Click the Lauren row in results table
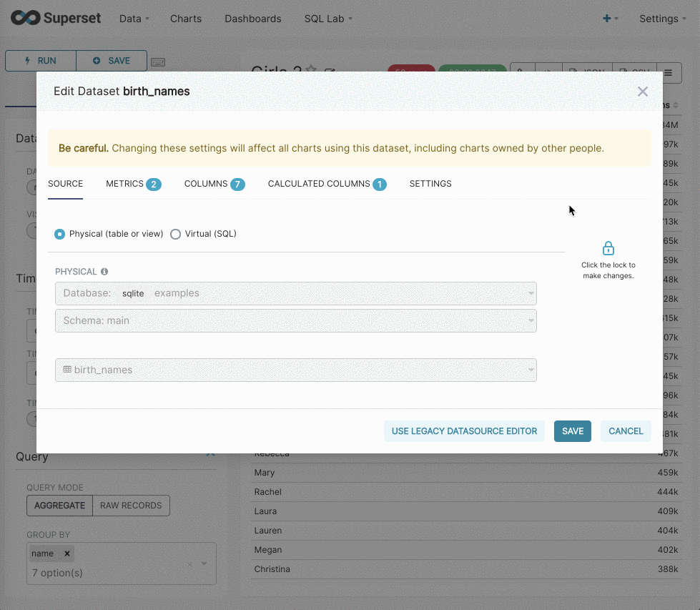 466,531
